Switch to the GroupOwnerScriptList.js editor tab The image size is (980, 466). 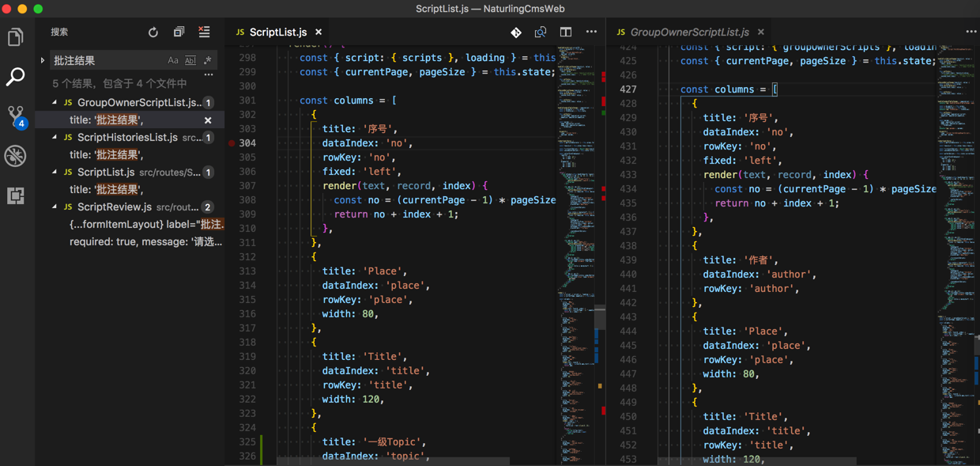click(x=689, y=32)
